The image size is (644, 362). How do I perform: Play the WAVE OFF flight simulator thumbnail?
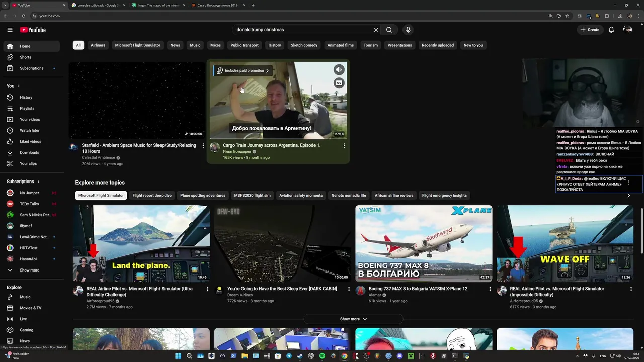[x=565, y=244]
